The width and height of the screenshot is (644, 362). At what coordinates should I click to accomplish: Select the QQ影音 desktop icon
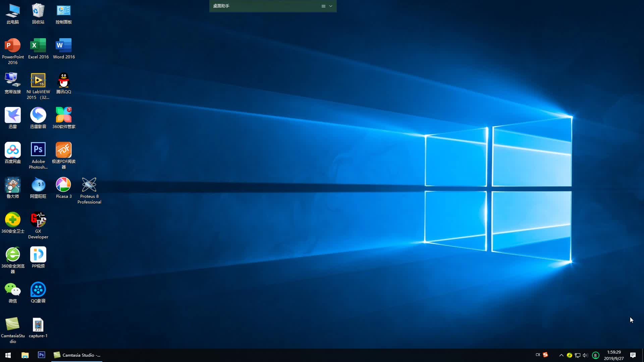click(x=38, y=293)
